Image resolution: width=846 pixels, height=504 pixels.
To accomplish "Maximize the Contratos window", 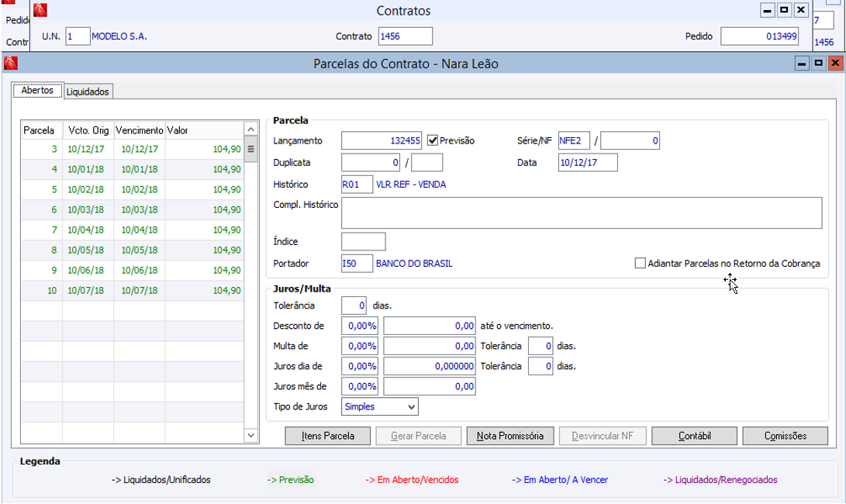I will (784, 11).
